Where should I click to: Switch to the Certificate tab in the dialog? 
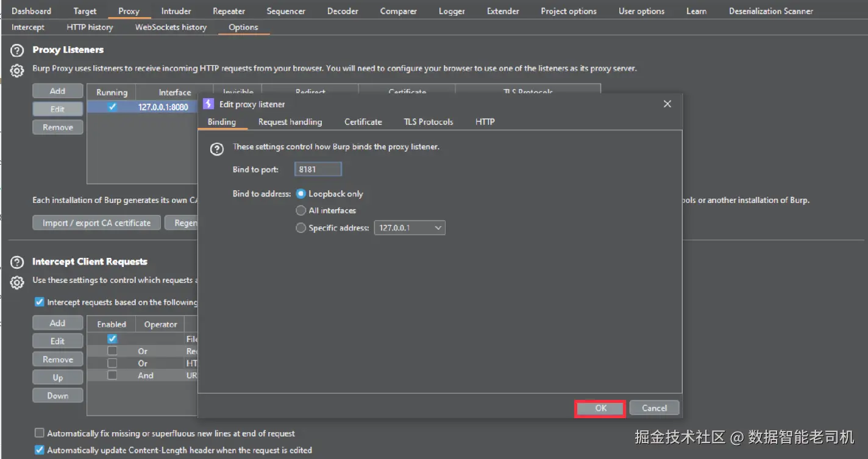[x=363, y=122]
